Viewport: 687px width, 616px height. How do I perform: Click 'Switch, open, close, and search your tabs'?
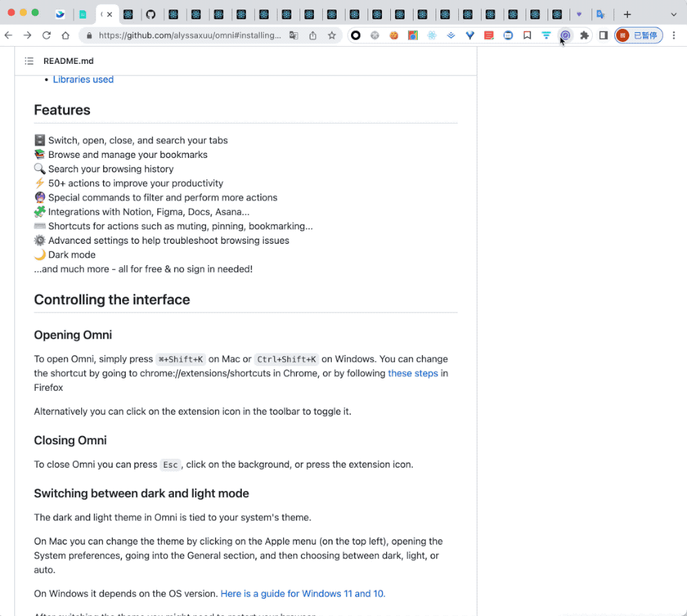(138, 140)
